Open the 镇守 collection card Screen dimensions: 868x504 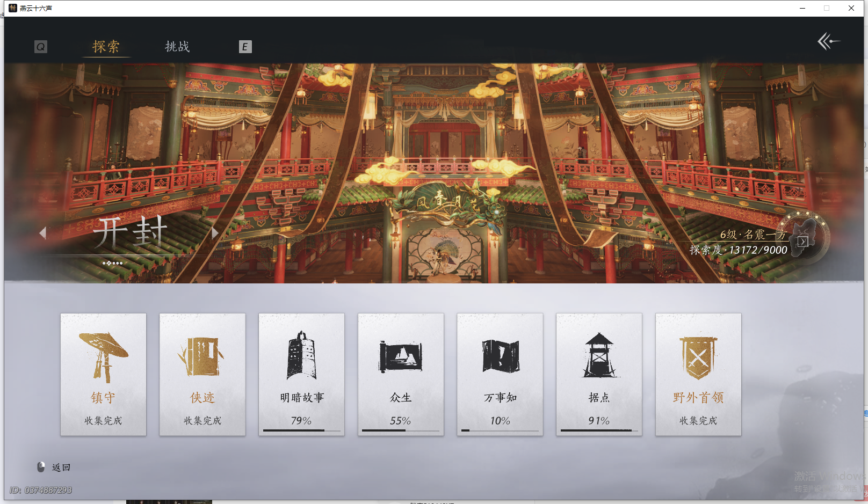click(x=103, y=374)
